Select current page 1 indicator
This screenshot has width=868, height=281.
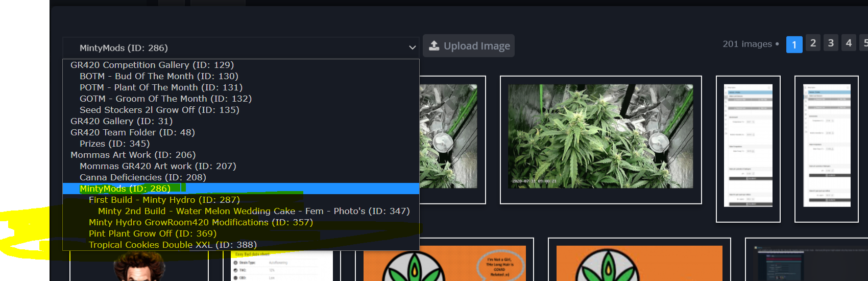(x=794, y=44)
